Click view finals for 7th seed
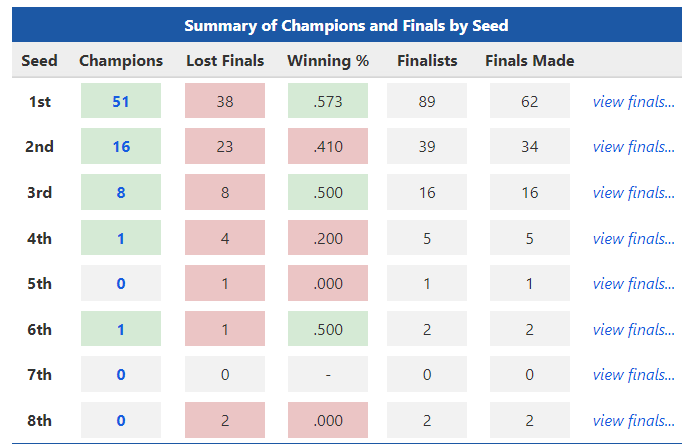 click(633, 375)
